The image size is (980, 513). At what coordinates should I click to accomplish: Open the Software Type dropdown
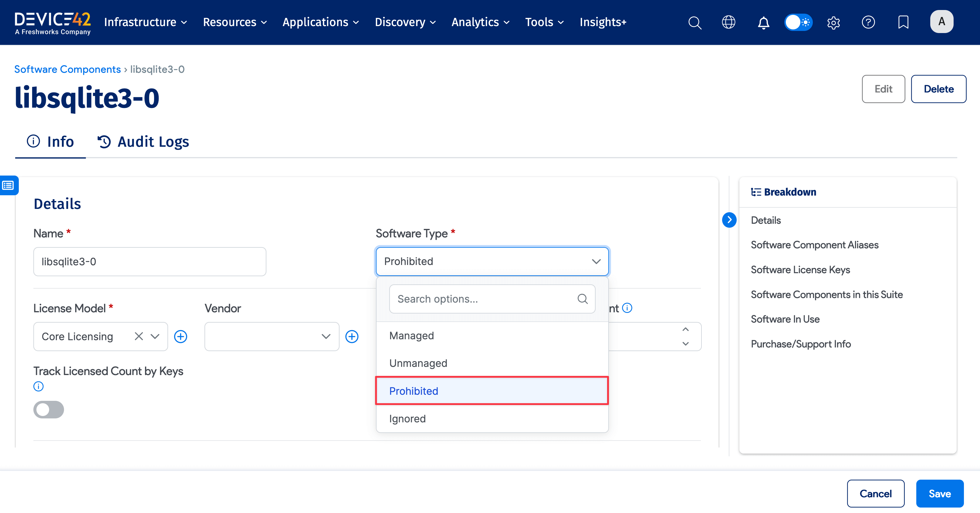492,261
